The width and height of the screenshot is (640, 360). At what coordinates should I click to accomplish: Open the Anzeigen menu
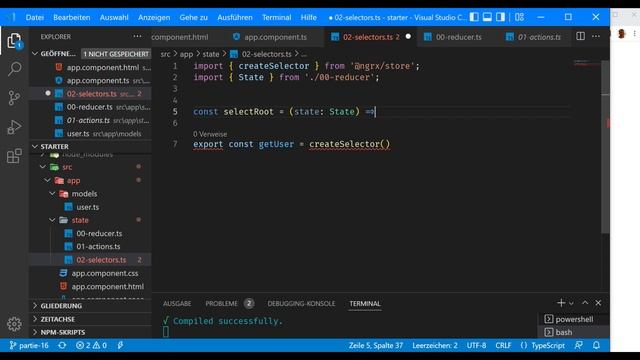(154, 17)
